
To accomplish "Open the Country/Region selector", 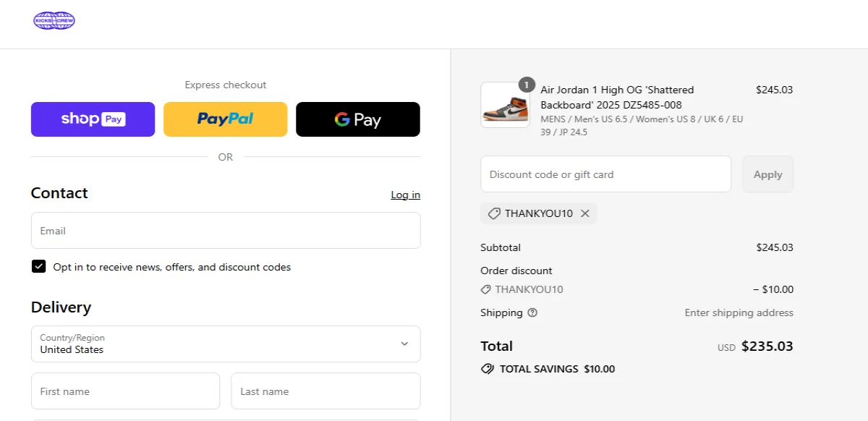I will (225, 344).
